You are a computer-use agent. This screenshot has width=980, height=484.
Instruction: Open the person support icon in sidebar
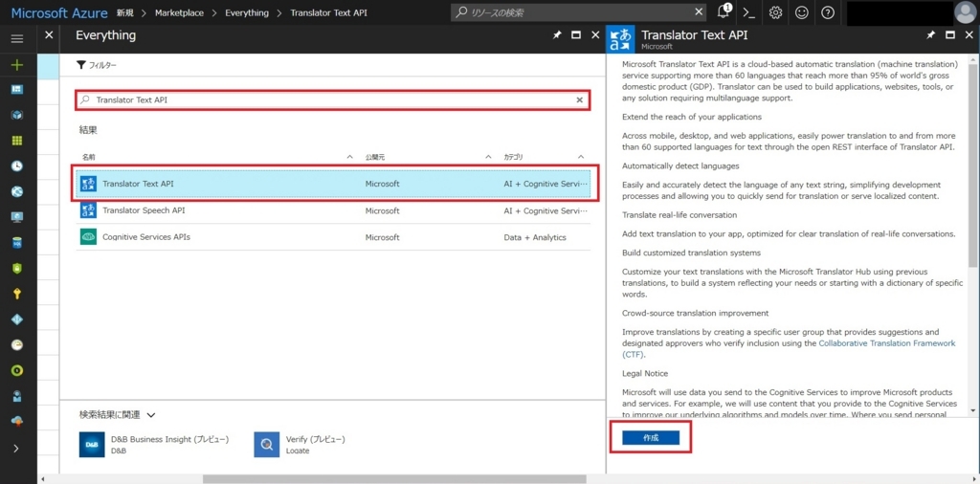pyautogui.click(x=17, y=396)
